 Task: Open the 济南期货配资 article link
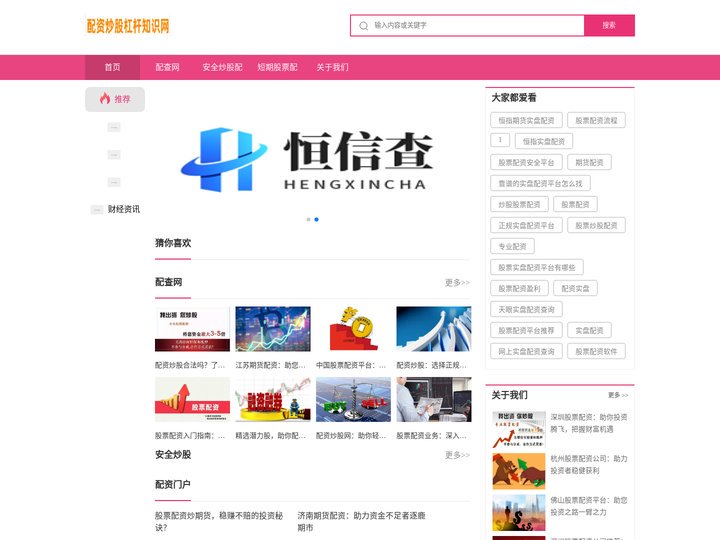tap(361, 522)
